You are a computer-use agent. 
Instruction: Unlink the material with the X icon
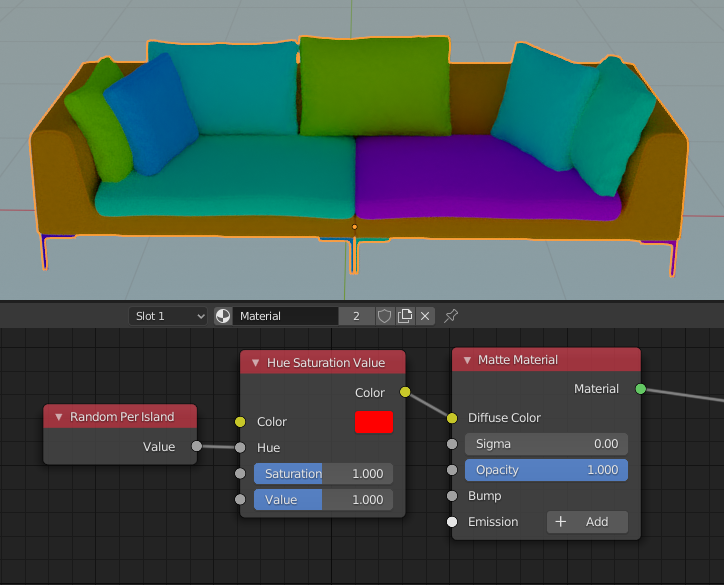coord(425,316)
